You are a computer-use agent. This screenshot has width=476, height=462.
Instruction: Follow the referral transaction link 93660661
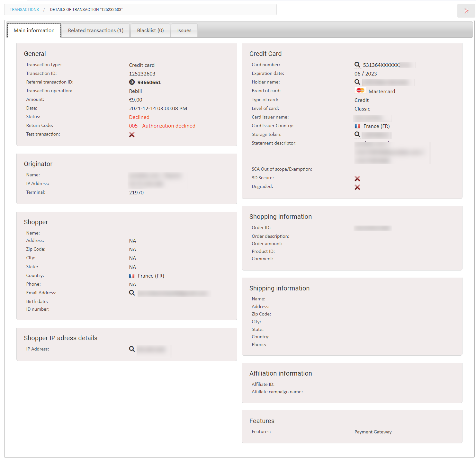(149, 82)
